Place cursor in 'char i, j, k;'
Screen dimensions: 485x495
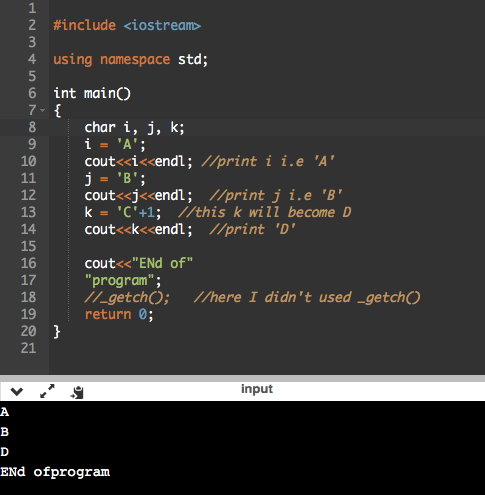pyautogui.click(x=134, y=127)
